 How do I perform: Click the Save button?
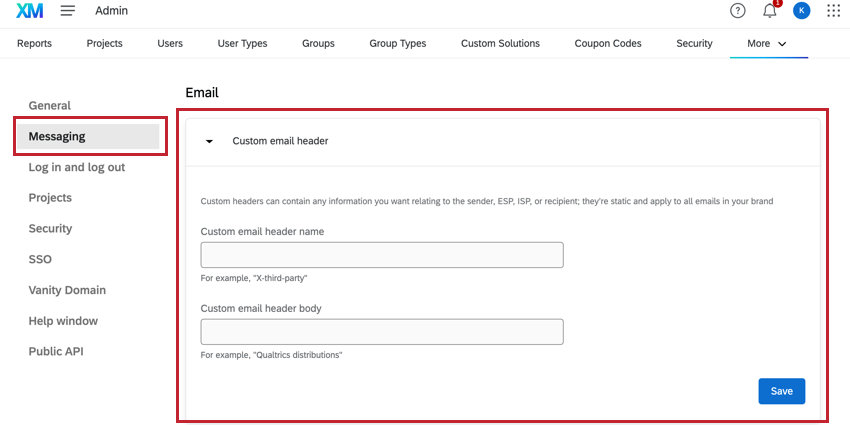781,391
